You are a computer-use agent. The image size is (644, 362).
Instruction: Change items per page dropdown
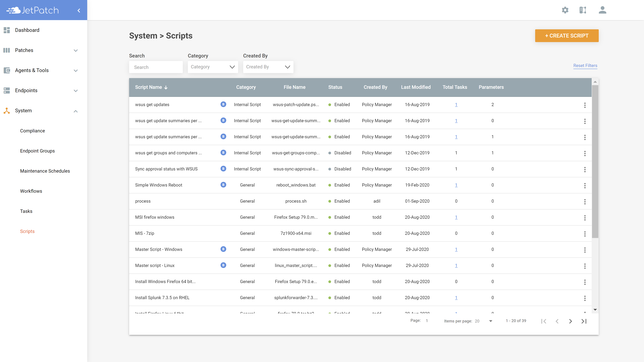point(484,321)
